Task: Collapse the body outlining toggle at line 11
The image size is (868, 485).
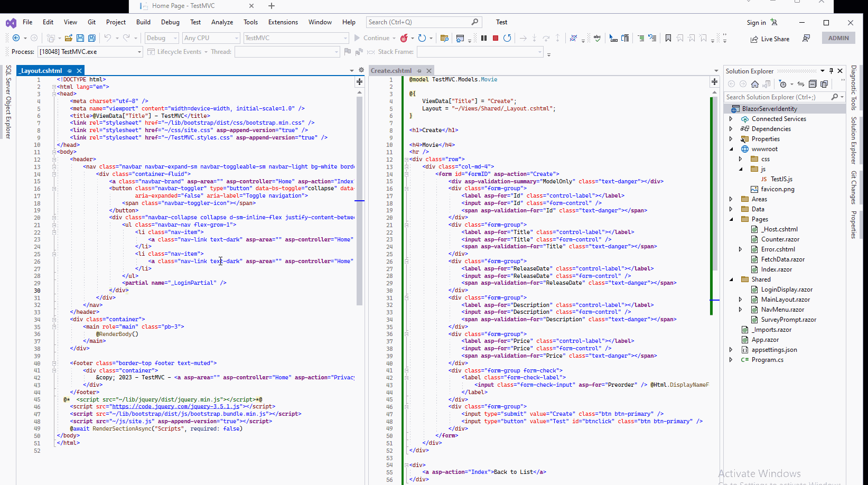Action: pyautogui.click(x=54, y=152)
